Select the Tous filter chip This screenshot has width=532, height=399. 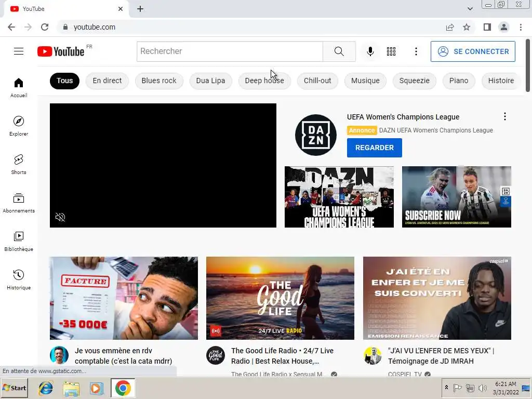[x=64, y=81]
